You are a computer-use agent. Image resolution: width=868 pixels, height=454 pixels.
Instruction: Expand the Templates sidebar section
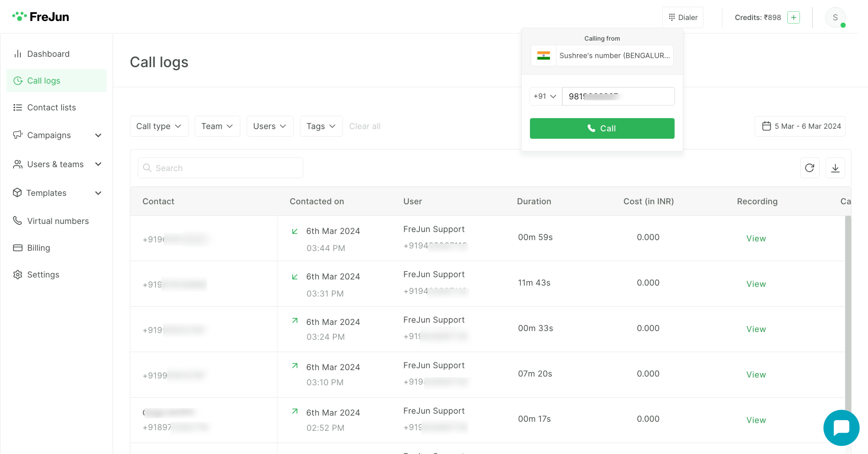pyautogui.click(x=98, y=193)
